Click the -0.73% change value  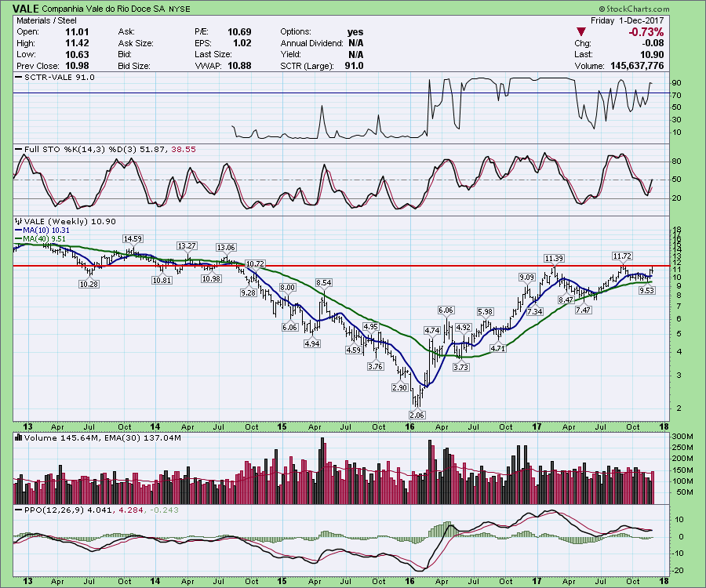pyautogui.click(x=646, y=32)
